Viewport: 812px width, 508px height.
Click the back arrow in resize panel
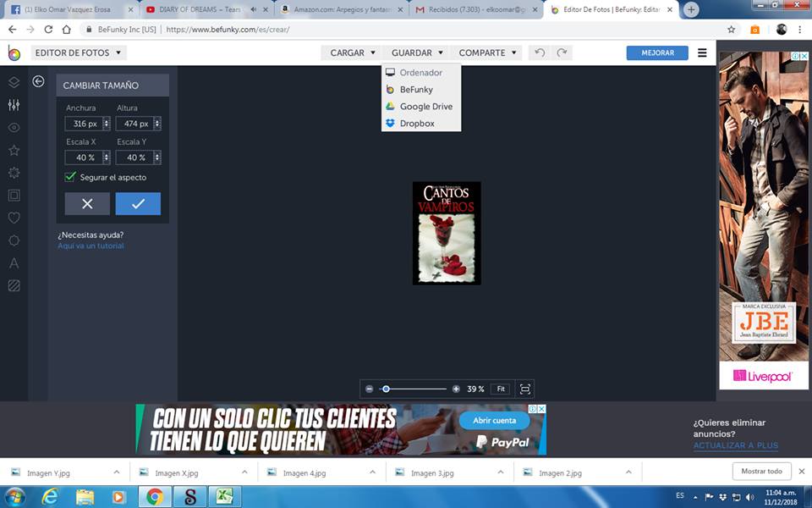[38, 81]
